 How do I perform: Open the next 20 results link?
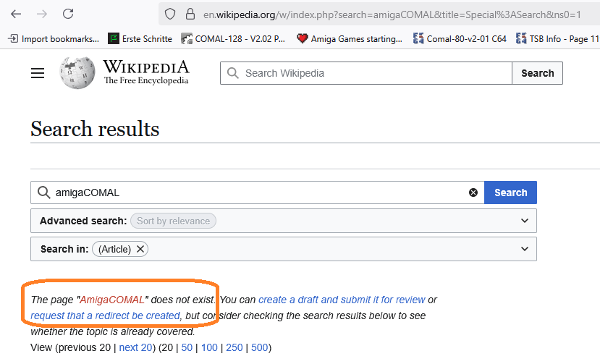point(136,347)
